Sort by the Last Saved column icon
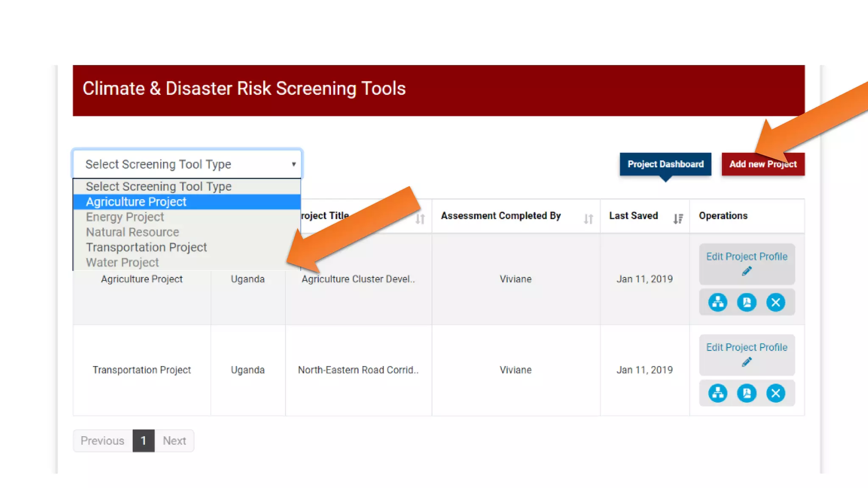868x488 pixels. (678, 219)
